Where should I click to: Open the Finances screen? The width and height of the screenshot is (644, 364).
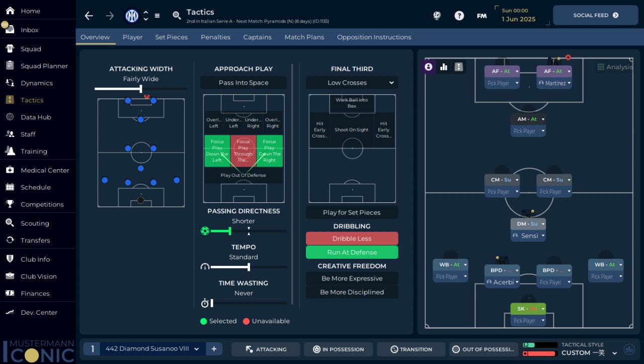point(35,294)
